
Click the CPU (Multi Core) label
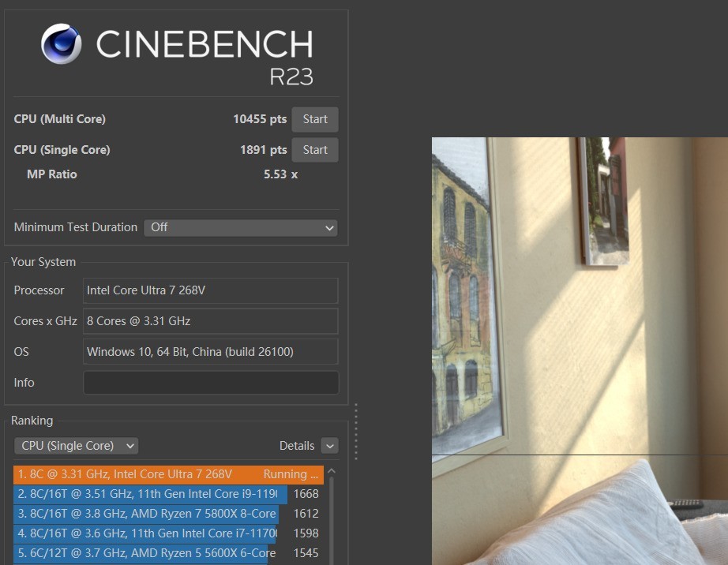pos(60,119)
